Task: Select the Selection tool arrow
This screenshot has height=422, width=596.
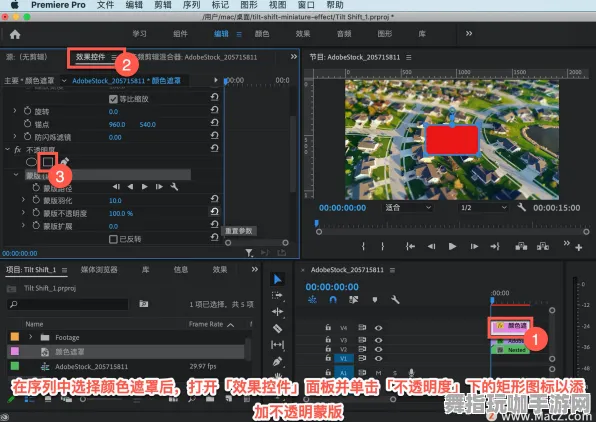Action: click(277, 279)
